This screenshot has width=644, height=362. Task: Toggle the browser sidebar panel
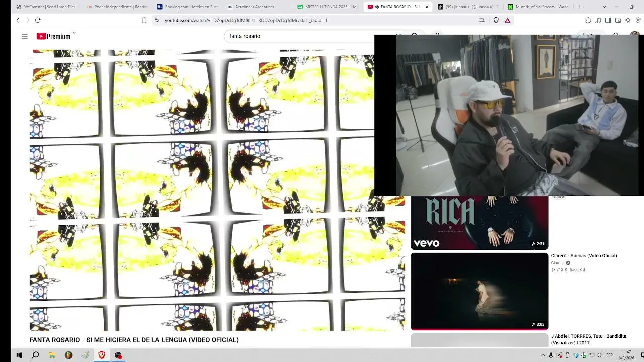[x=608, y=20]
